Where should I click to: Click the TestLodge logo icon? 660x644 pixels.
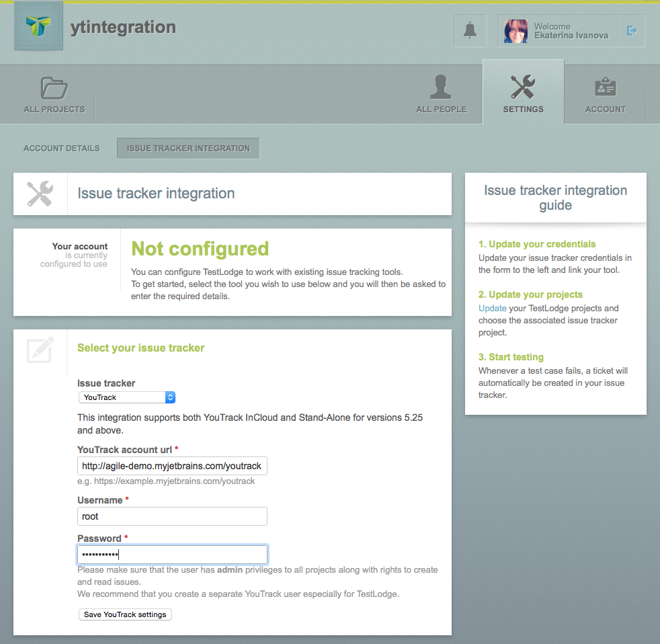tap(38, 26)
